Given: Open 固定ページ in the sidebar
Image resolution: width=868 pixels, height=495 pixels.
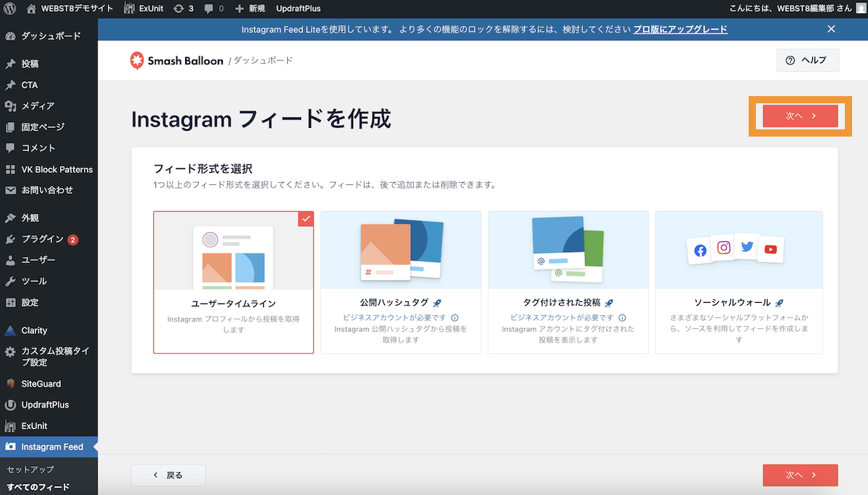Looking at the screenshot, I should click(43, 127).
